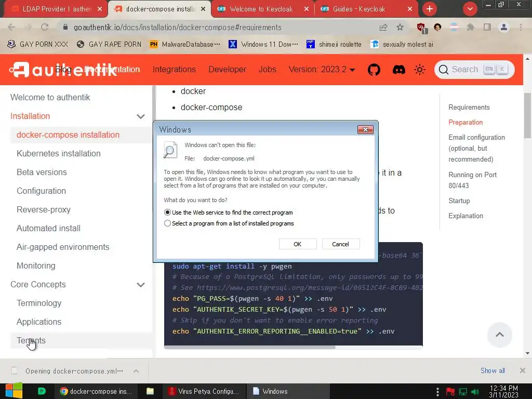Viewport: 532px width, 399px height.
Task: Open download item options arrow for docker-compose.yml
Action: click(136, 371)
